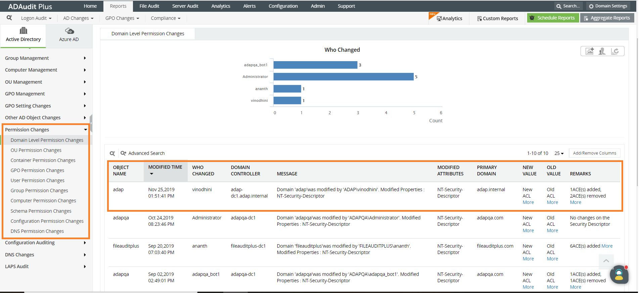The image size is (644, 293).
Task: Open the Support tab
Action: 347,6
